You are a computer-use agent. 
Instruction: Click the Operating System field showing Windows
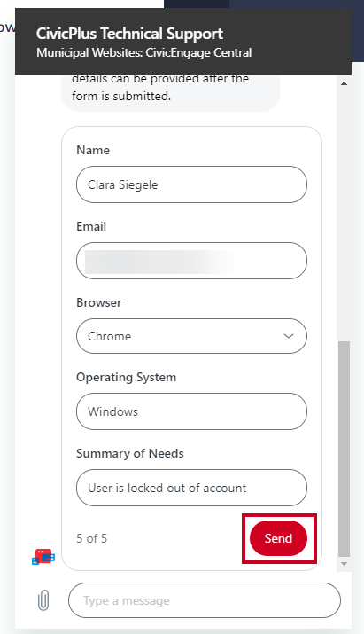[x=191, y=411]
